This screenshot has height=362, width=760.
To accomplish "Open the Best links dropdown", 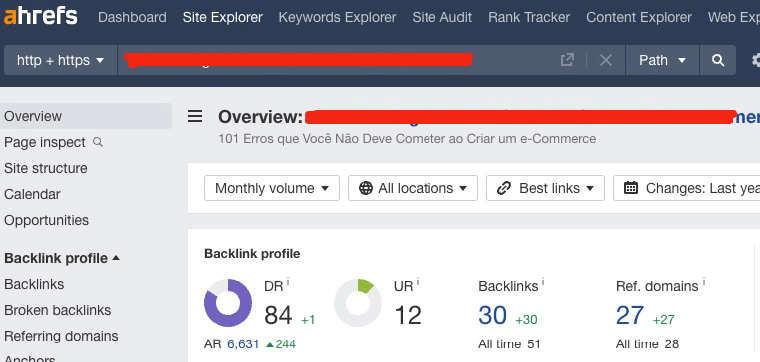I will (545, 188).
